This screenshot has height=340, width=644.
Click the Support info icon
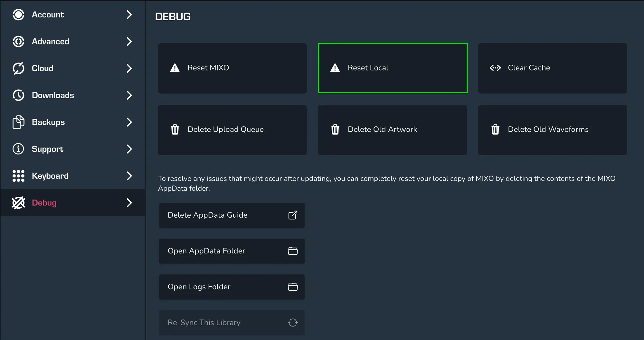(x=18, y=149)
